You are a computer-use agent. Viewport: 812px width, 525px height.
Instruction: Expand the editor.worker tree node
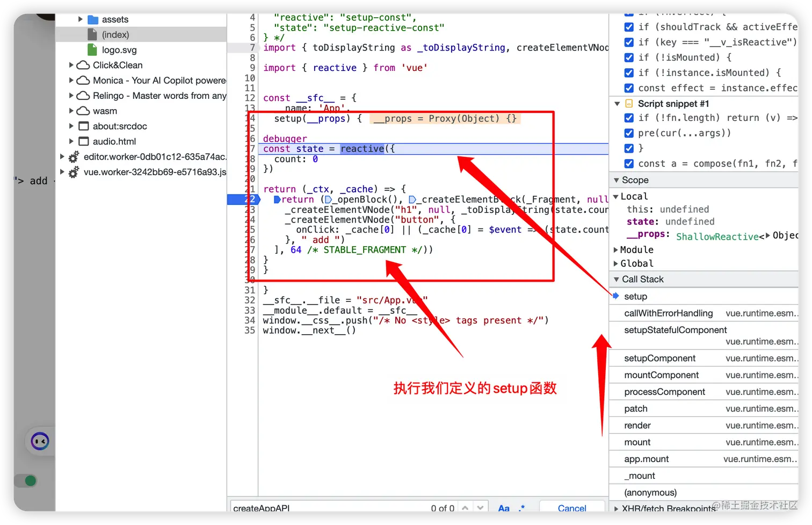62,157
